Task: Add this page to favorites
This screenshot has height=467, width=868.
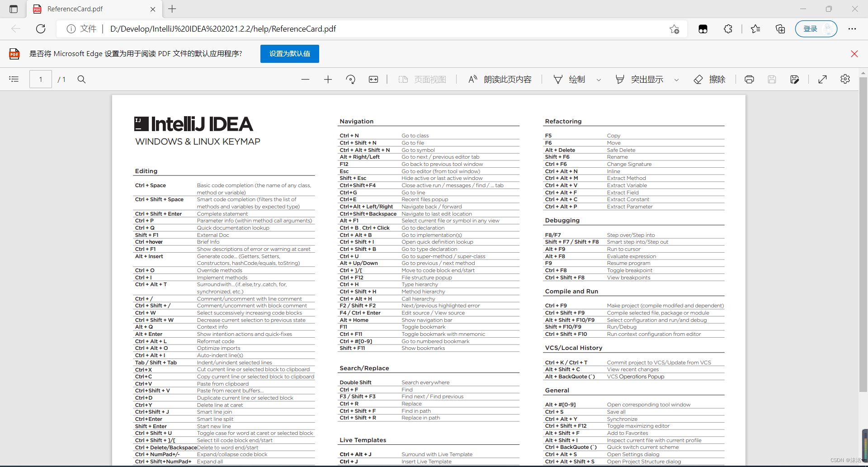Action: [675, 29]
